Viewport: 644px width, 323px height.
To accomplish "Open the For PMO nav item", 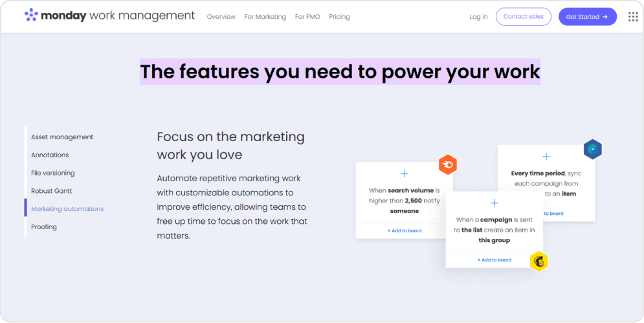I will click(x=307, y=17).
